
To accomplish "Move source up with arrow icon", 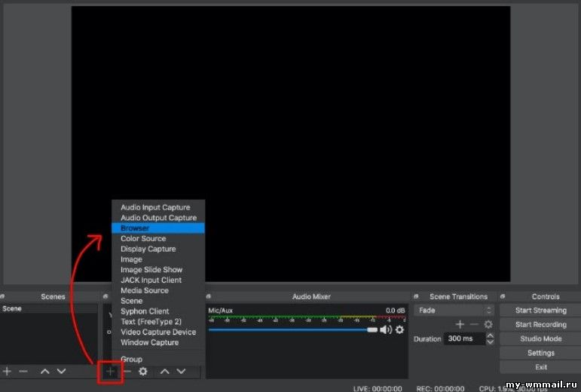I will 165,371.
